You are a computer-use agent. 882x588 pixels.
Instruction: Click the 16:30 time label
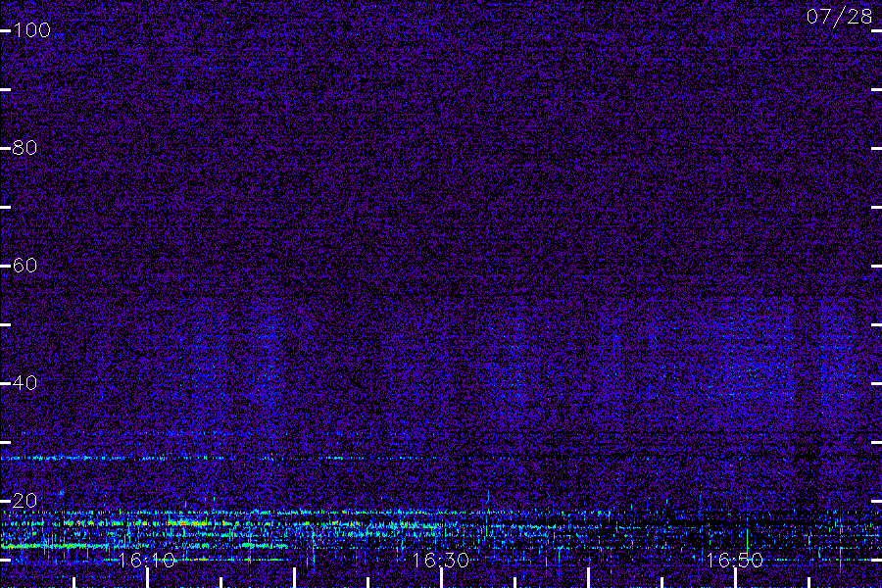coord(440,560)
